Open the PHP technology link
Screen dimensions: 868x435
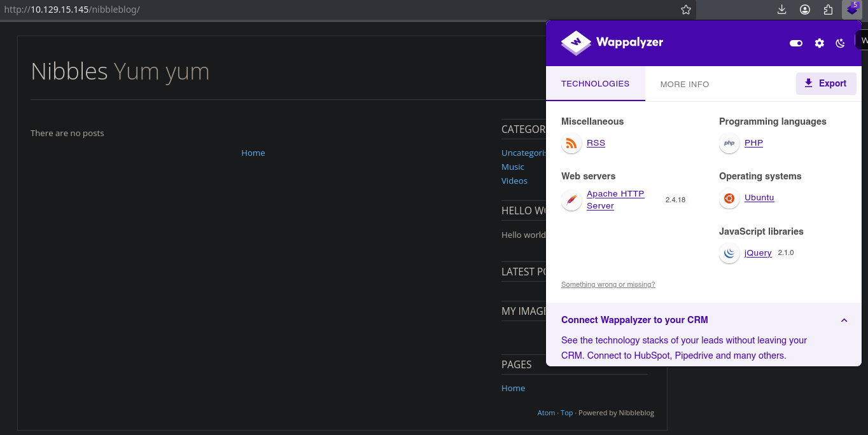[753, 143]
